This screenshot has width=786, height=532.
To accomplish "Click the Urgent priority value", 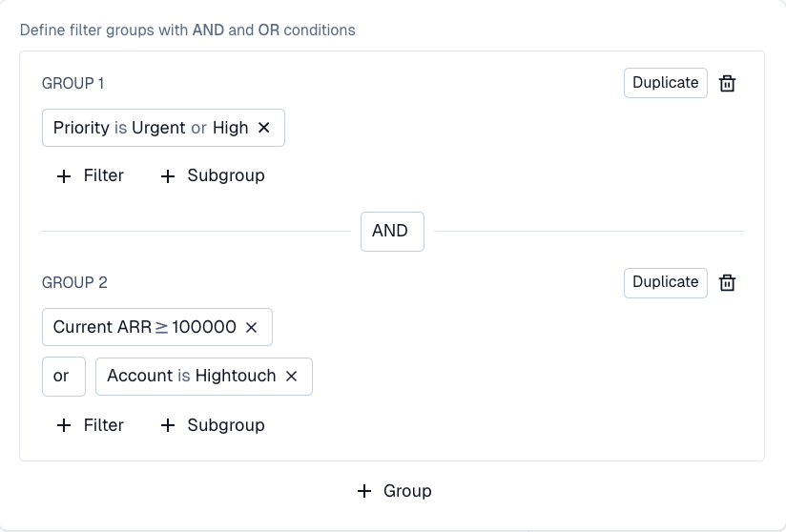I will click(158, 128).
